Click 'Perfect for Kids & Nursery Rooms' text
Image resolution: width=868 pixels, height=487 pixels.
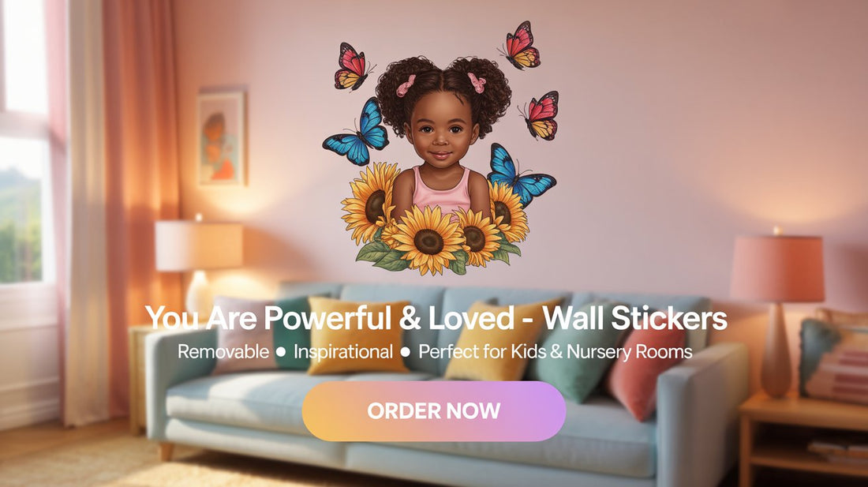click(556, 351)
